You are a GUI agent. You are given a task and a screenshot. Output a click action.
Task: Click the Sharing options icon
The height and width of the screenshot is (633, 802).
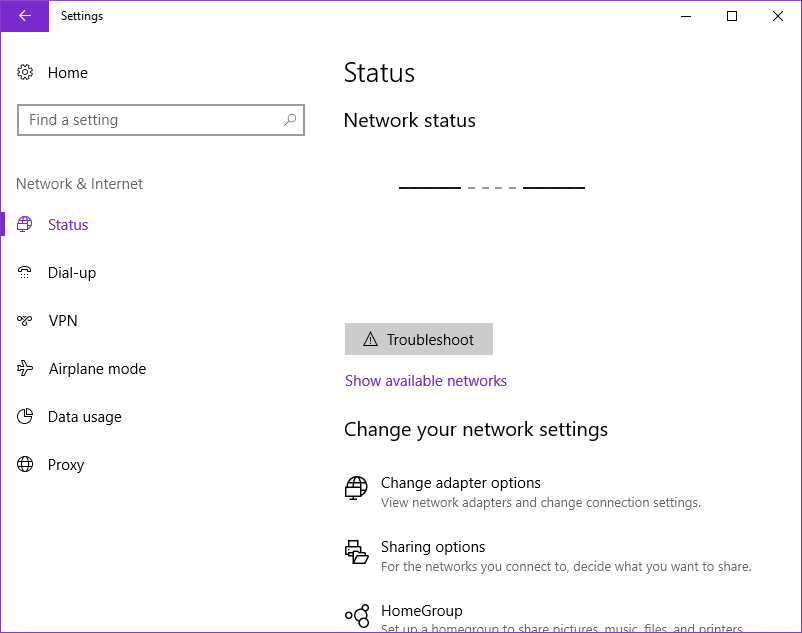click(x=356, y=553)
